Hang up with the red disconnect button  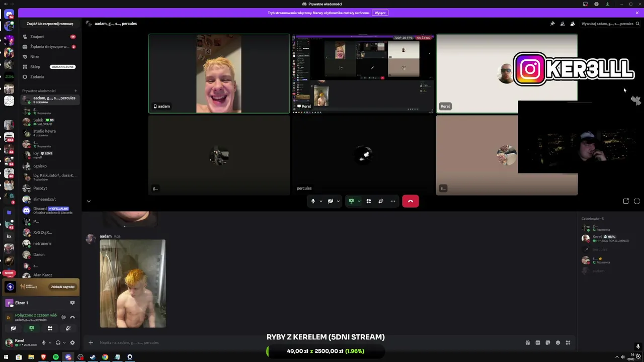pyautogui.click(x=410, y=201)
